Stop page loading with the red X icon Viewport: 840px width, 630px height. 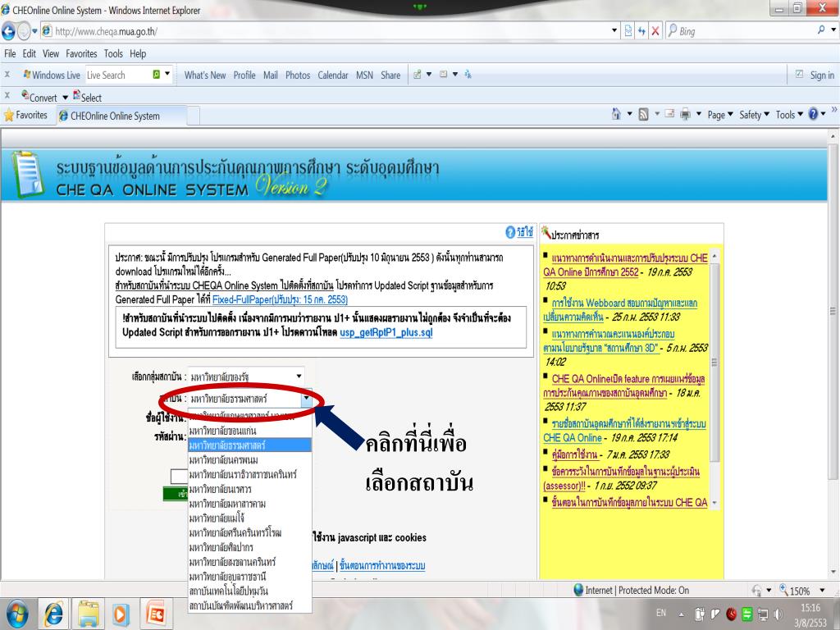(655, 31)
